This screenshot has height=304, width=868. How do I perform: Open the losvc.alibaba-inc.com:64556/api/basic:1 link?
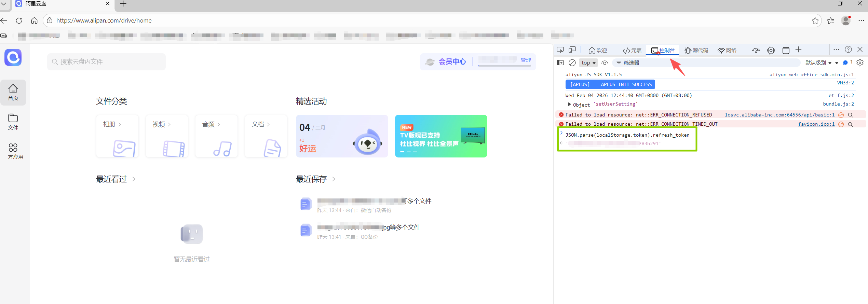tap(779, 115)
